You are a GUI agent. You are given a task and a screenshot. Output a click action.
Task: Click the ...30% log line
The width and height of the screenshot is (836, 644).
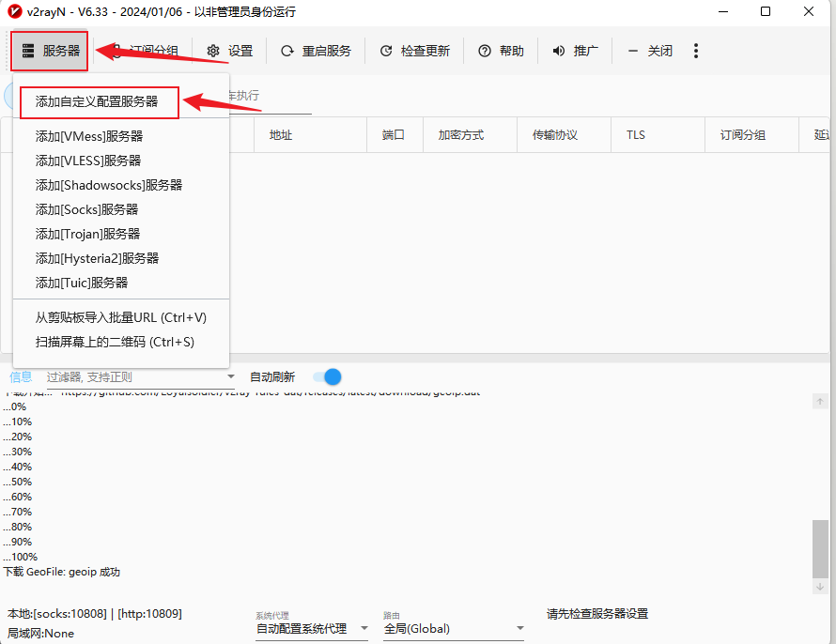tap(18, 452)
